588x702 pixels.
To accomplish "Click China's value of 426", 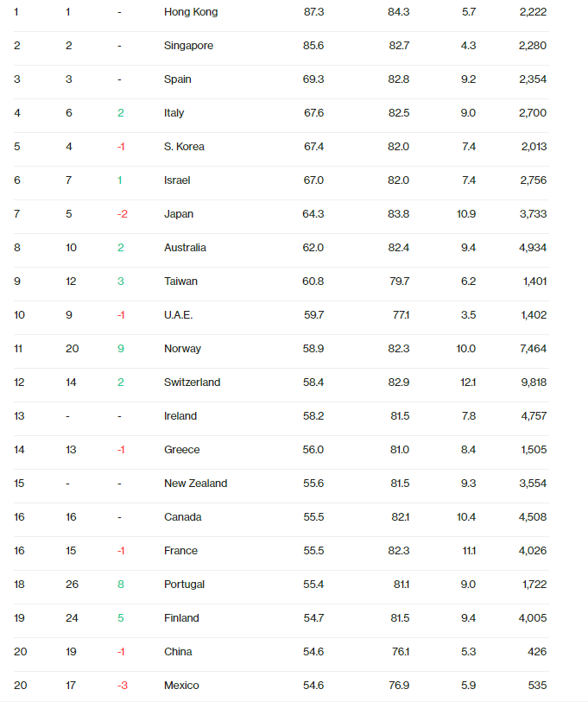I will point(537,652).
